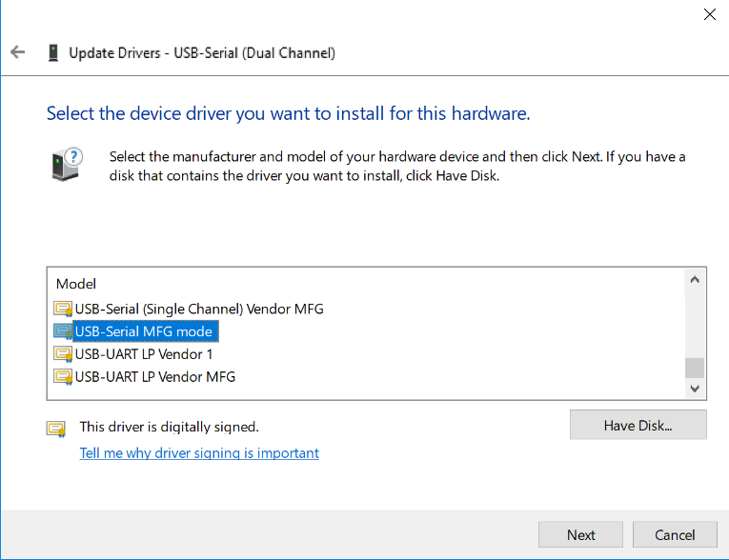The width and height of the screenshot is (729, 560).
Task: Select USB-Serial (Single Channel) Vendor MFG model
Action: click(199, 309)
